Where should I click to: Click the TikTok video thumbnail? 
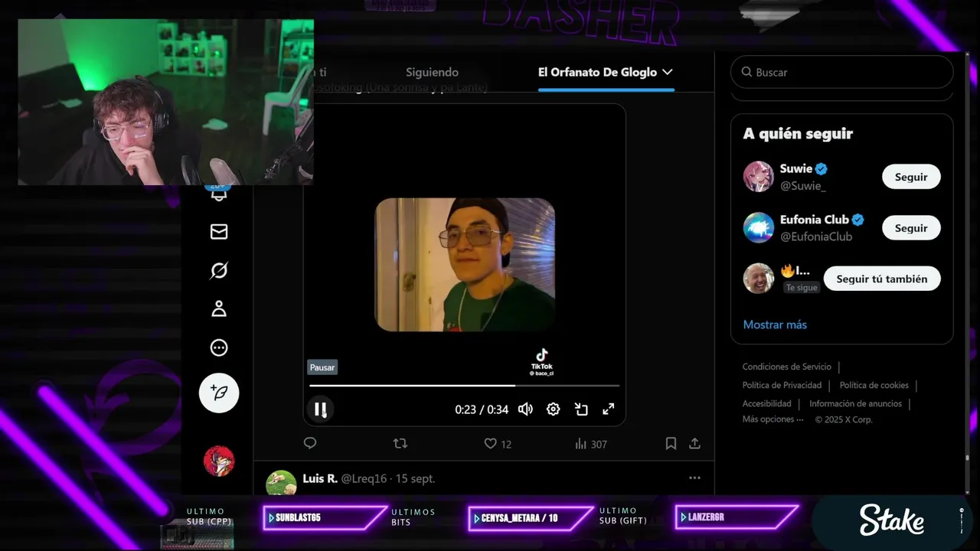coord(465,265)
